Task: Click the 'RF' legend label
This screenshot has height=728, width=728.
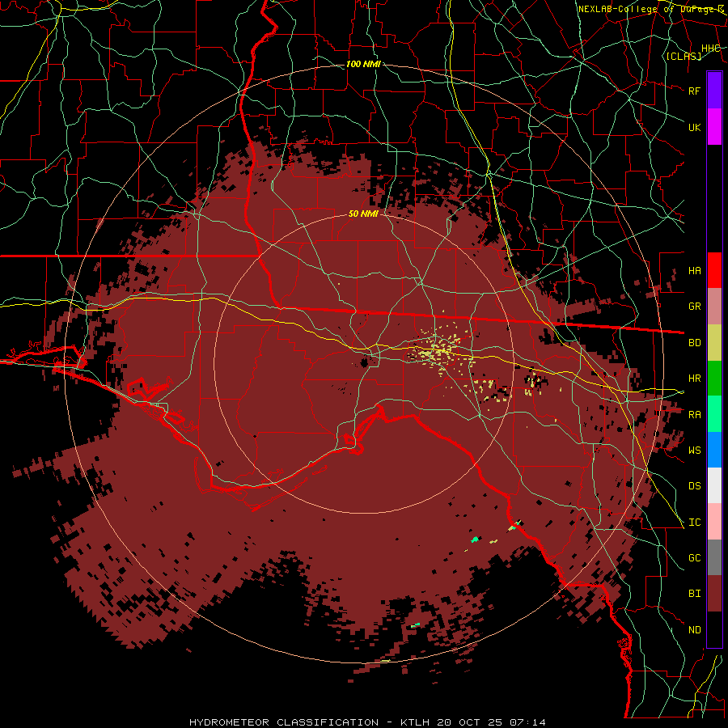Action: click(694, 91)
